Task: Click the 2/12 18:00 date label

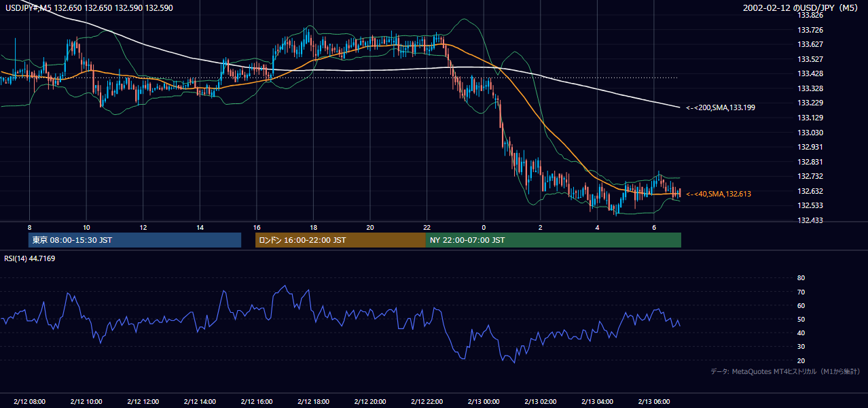Action: coord(313,401)
